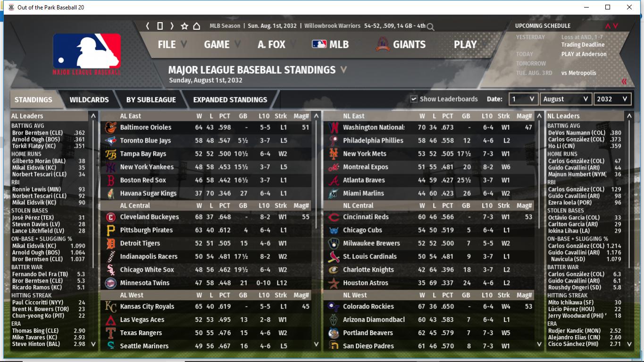Click the Boston Red Sox team logo
Image resolution: width=644 pixels, height=362 pixels.
110,180
